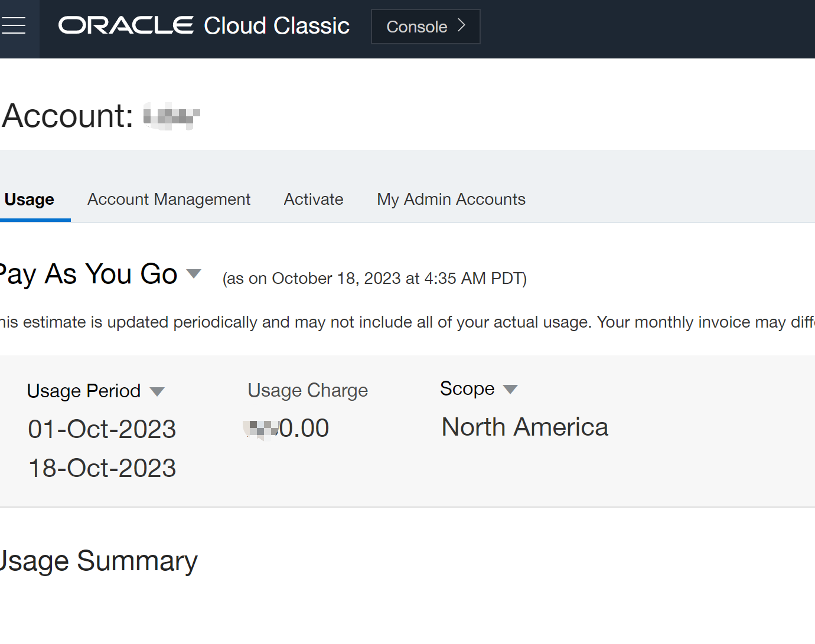Expand the Pay As You Go dropdown

tap(194, 274)
